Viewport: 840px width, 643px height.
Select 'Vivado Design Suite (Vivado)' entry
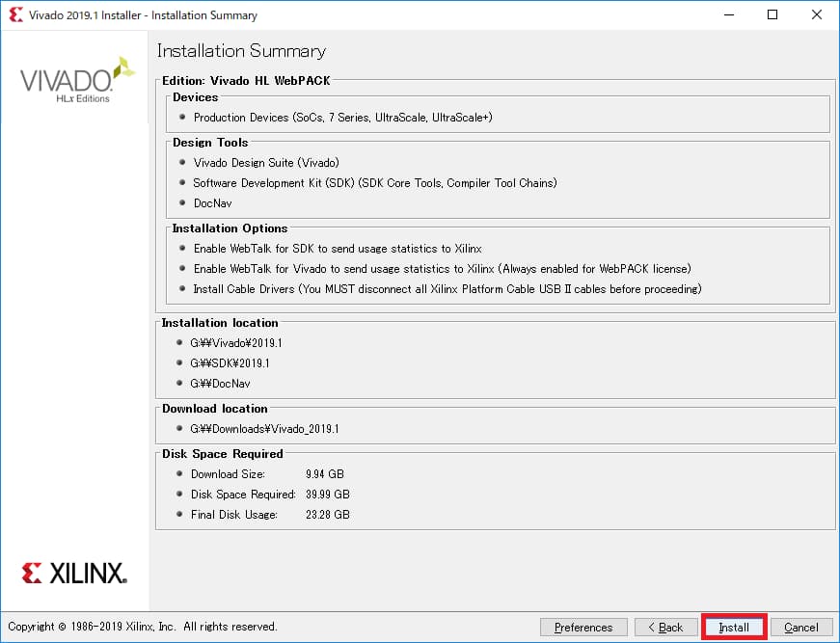[266, 163]
